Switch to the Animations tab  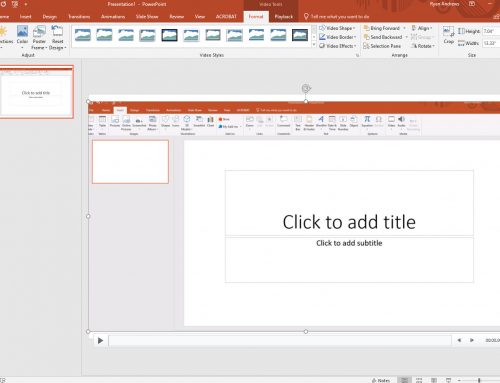point(113,16)
